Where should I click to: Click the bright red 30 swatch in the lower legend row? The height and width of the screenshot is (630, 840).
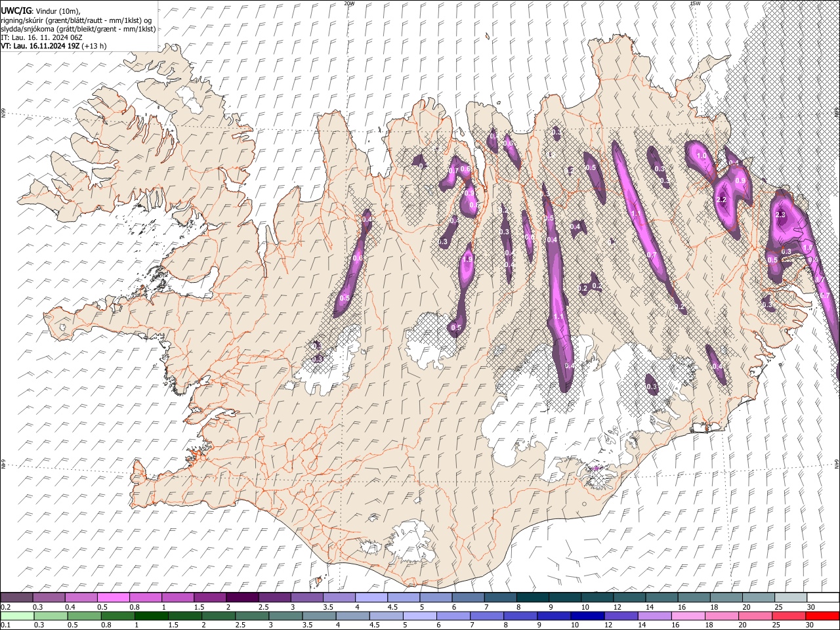(822, 616)
